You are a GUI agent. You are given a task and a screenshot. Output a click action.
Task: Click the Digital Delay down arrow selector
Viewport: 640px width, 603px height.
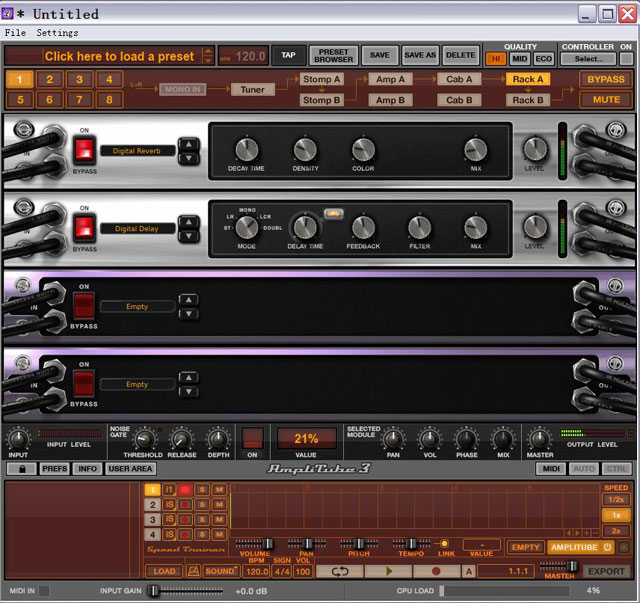[189, 236]
